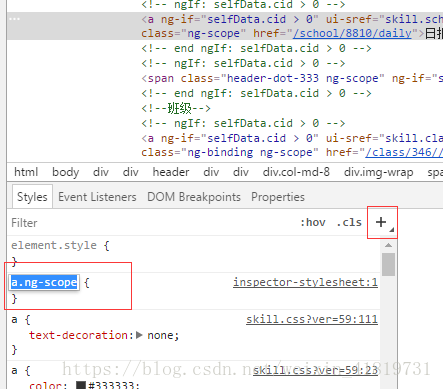Open the DOM Breakpoints tab

[x=194, y=197]
